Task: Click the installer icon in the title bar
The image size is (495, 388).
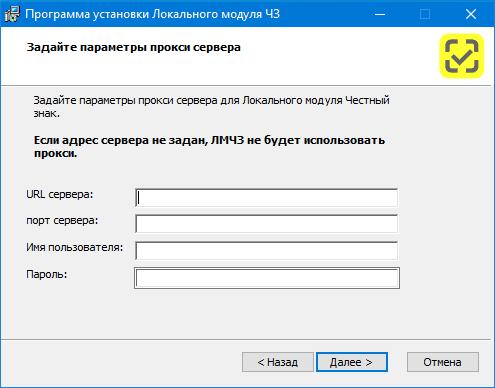Action: [x=12, y=14]
